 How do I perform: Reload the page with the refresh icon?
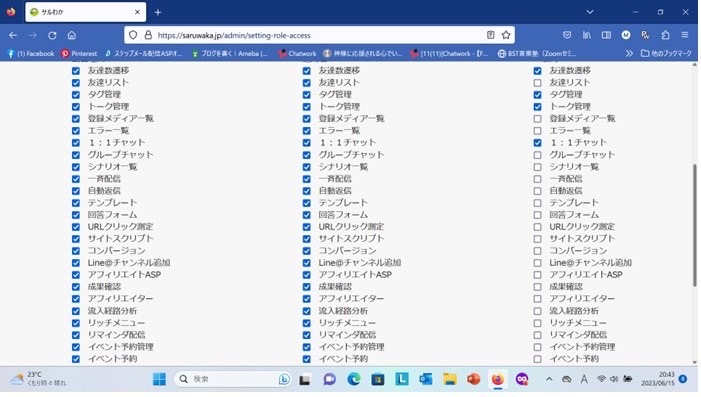pos(52,35)
